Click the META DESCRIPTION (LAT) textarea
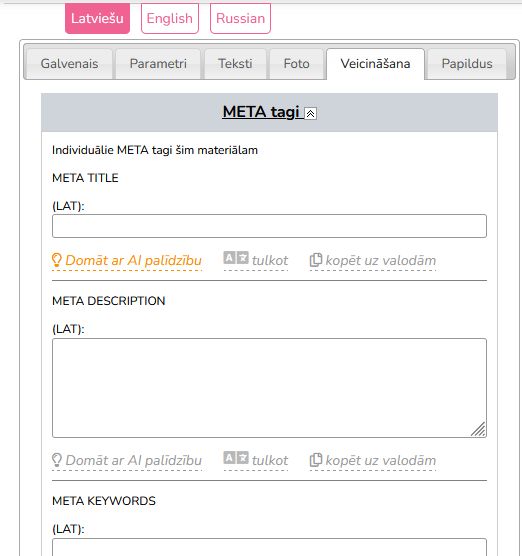This screenshot has width=522, height=556. click(x=270, y=388)
